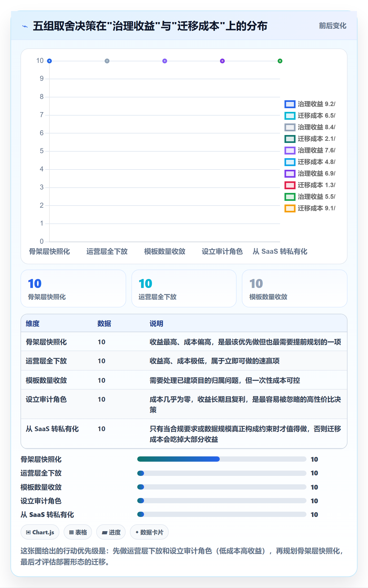368x588 pixels.
Task: Select the 进度 chip
Action: 111,532
